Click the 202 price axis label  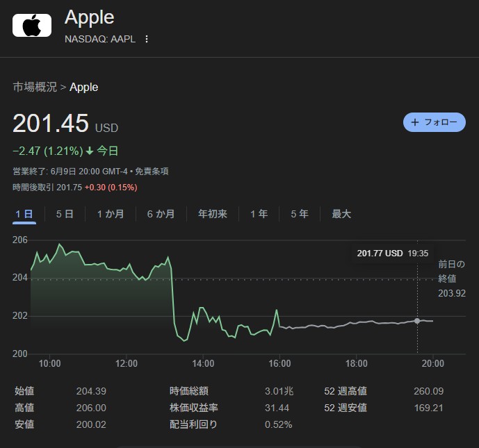point(20,316)
